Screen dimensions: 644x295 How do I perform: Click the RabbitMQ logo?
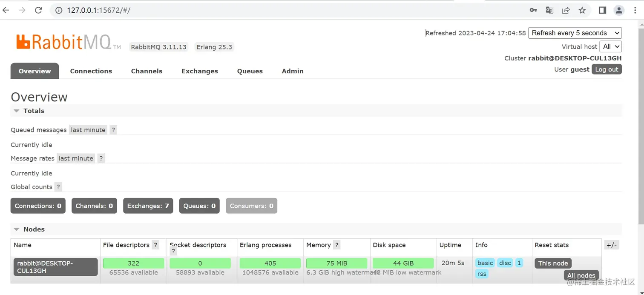68,42
